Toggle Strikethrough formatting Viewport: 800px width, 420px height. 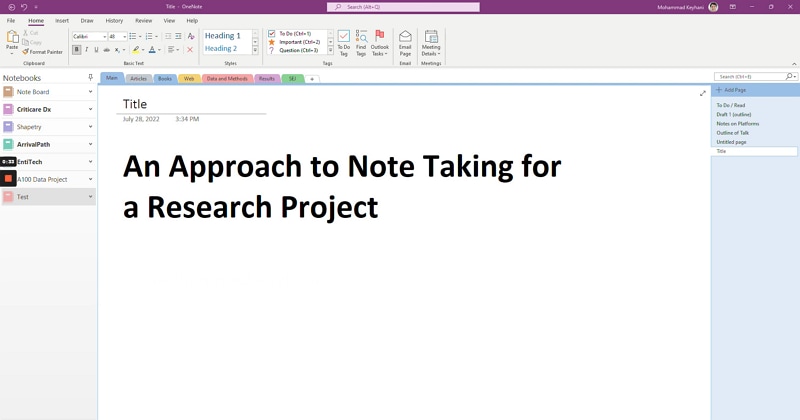click(x=106, y=50)
